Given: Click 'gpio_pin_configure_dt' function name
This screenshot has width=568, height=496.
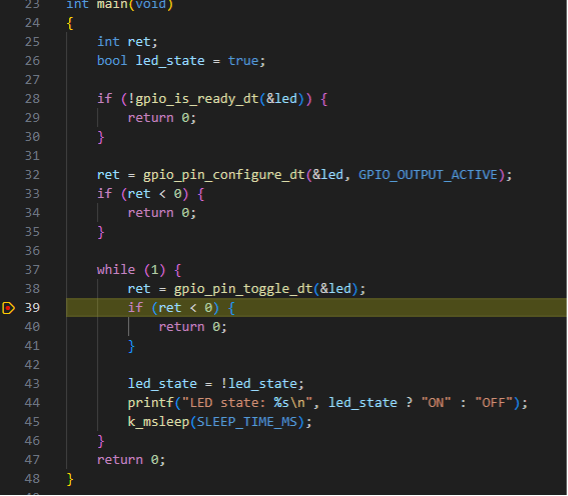Looking at the screenshot, I should coord(224,175).
